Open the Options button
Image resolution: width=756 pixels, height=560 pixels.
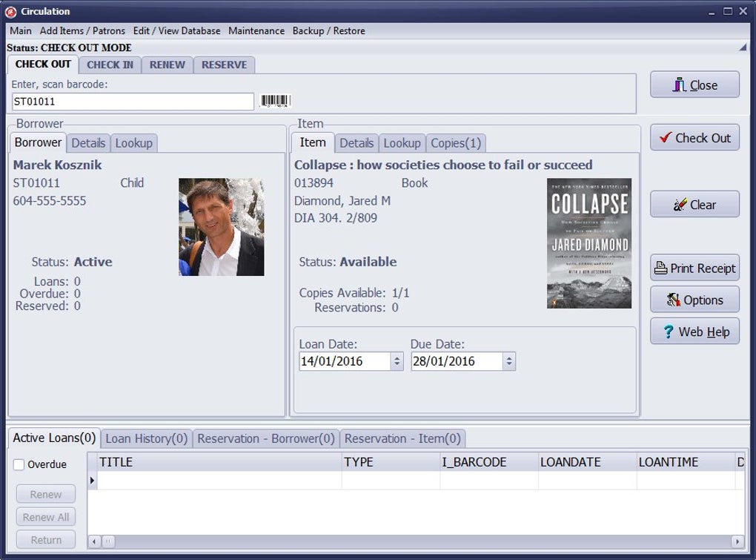pyautogui.click(x=694, y=300)
